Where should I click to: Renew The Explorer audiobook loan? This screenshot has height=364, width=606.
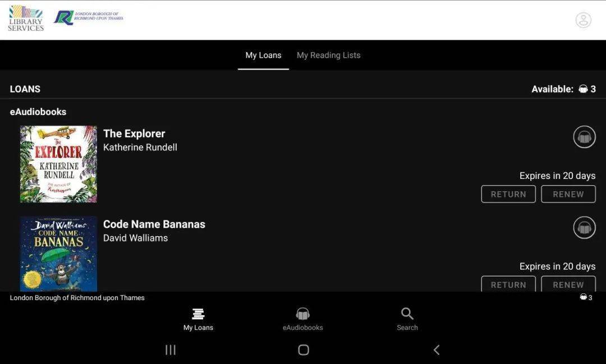click(568, 194)
